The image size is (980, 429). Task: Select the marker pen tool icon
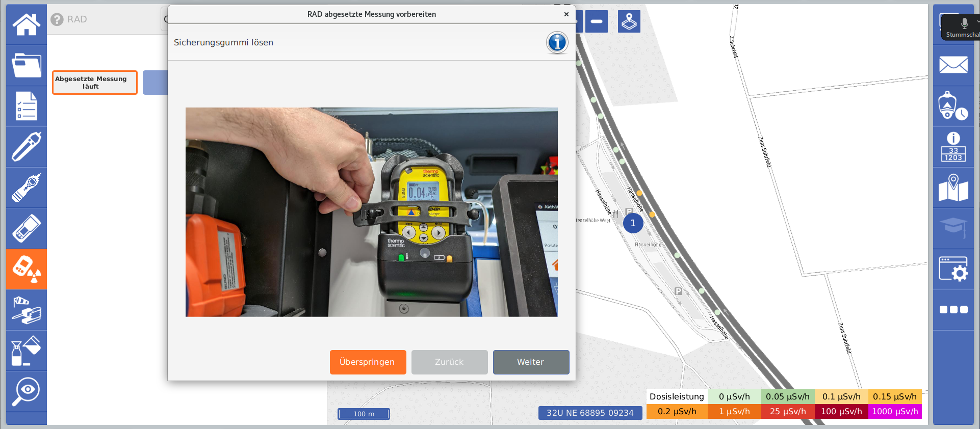[x=27, y=147]
